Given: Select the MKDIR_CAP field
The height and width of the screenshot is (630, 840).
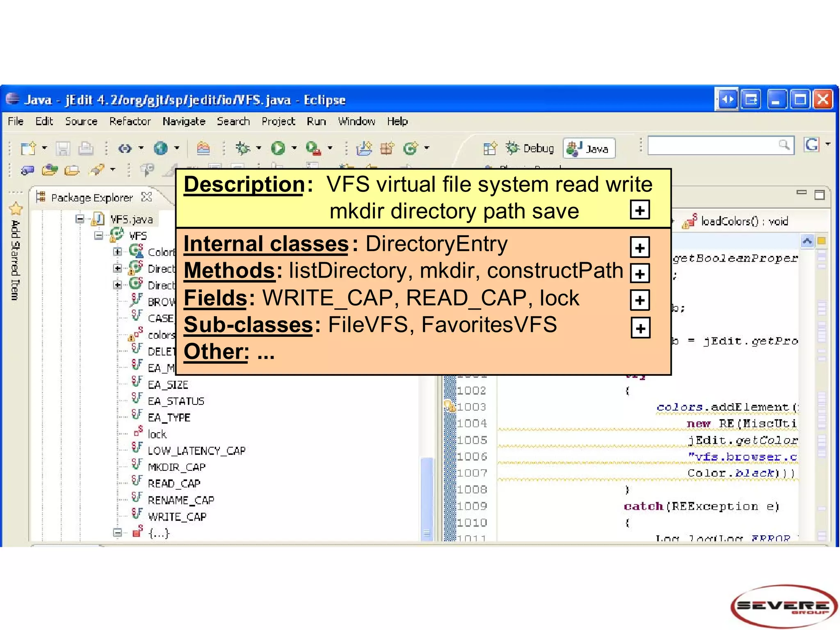Looking at the screenshot, I should click(177, 467).
